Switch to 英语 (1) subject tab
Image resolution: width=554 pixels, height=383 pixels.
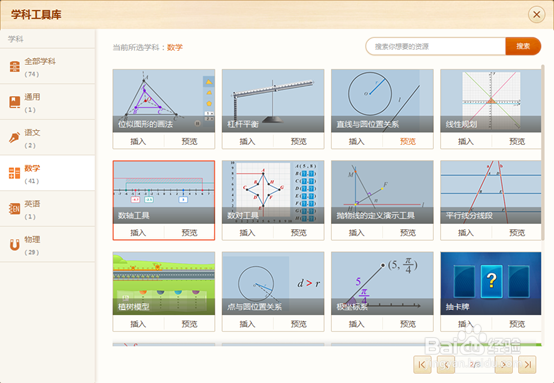coord(47,209)
